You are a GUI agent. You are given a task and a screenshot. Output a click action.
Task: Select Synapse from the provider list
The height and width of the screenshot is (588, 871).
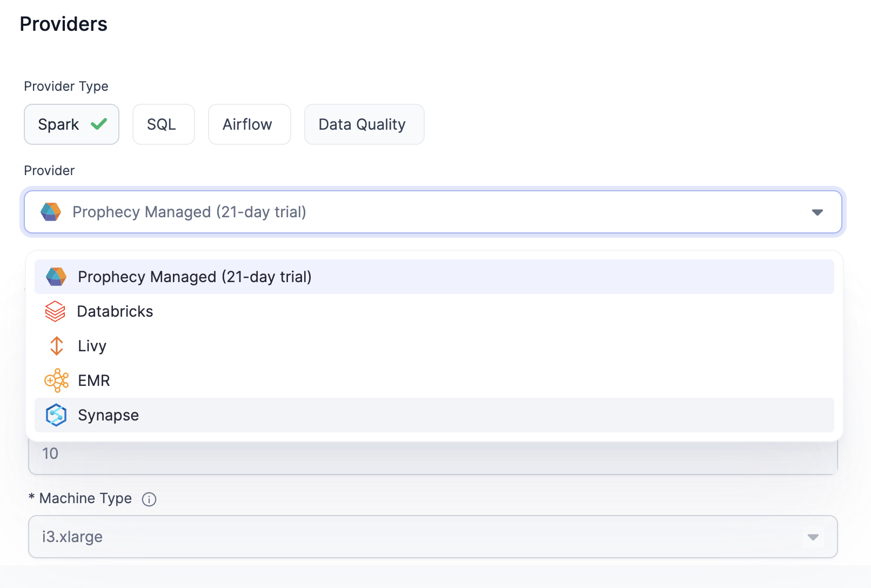(434, 415)
